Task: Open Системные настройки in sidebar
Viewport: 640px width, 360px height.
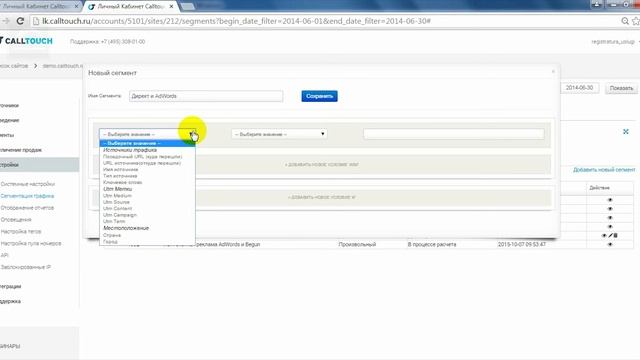Action: click(x=27, y=184)
